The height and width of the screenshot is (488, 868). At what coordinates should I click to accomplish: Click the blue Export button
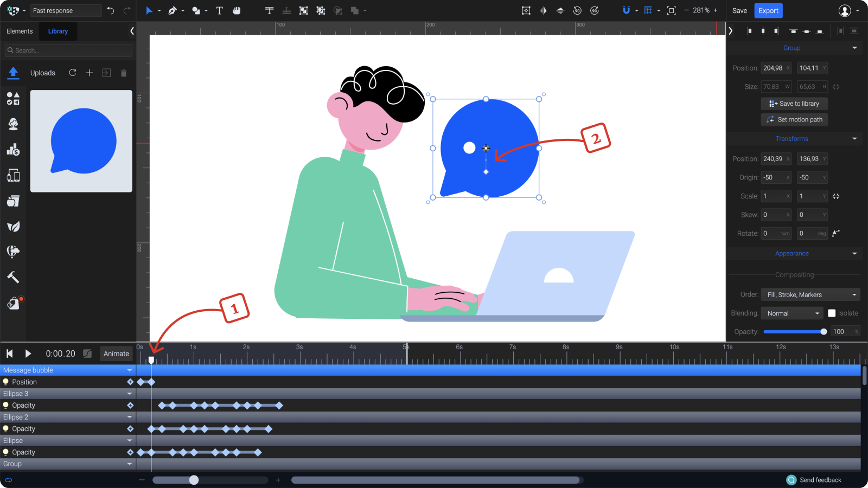pyautogui.click(x=768, y=10)
